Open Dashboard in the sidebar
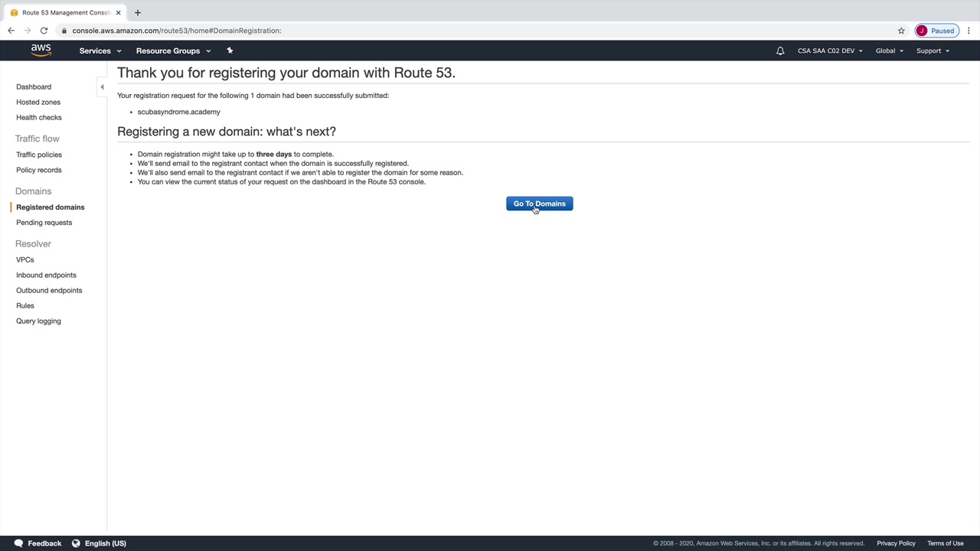Screen dimensions: 980x551 34,87
